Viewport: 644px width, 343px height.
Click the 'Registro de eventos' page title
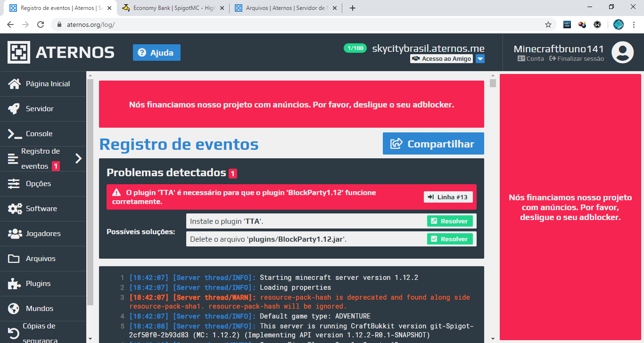click(x=179, y=144)
